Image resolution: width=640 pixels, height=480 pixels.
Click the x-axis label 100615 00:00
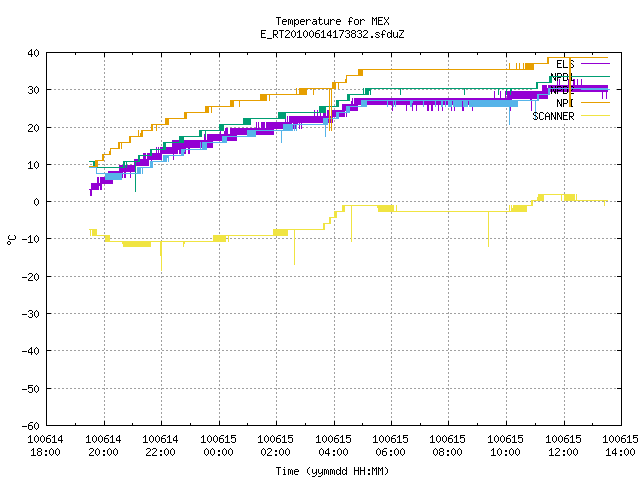[218, 446]
